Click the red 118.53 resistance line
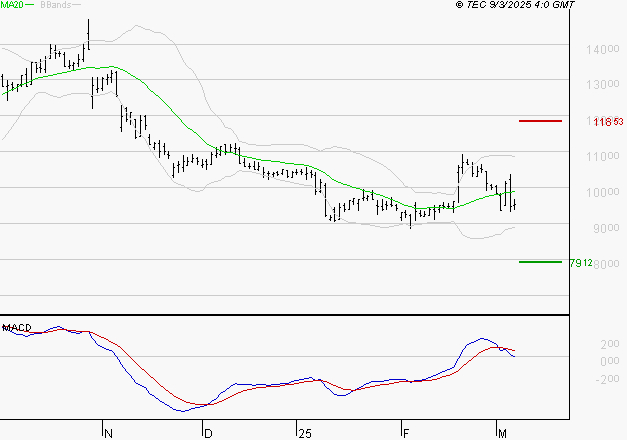Viewport: 627px width, 440px height. point(540,121)
